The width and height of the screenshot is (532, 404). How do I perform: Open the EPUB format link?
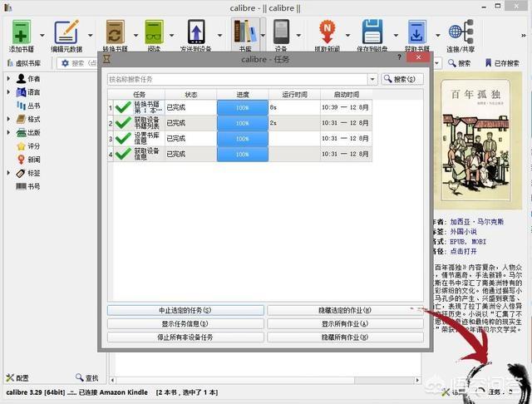458,242
